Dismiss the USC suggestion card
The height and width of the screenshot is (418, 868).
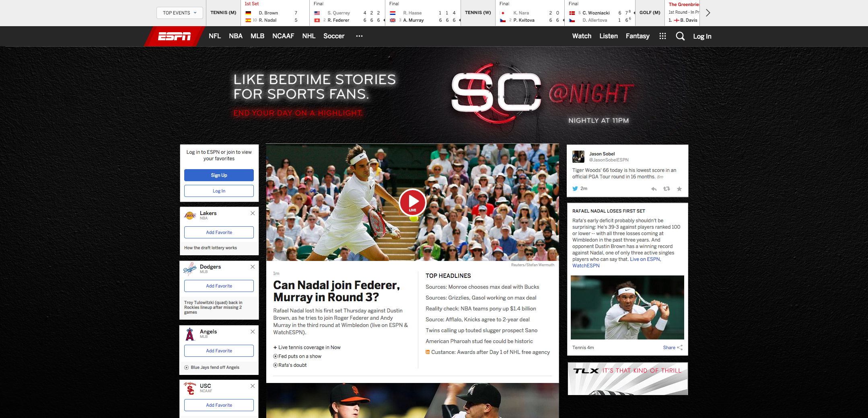[253, 386]
